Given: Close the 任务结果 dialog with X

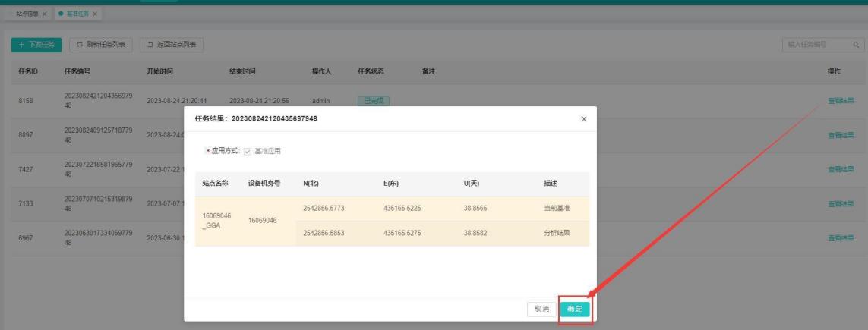Looking at the screenshot, I should tap(583, 119).
